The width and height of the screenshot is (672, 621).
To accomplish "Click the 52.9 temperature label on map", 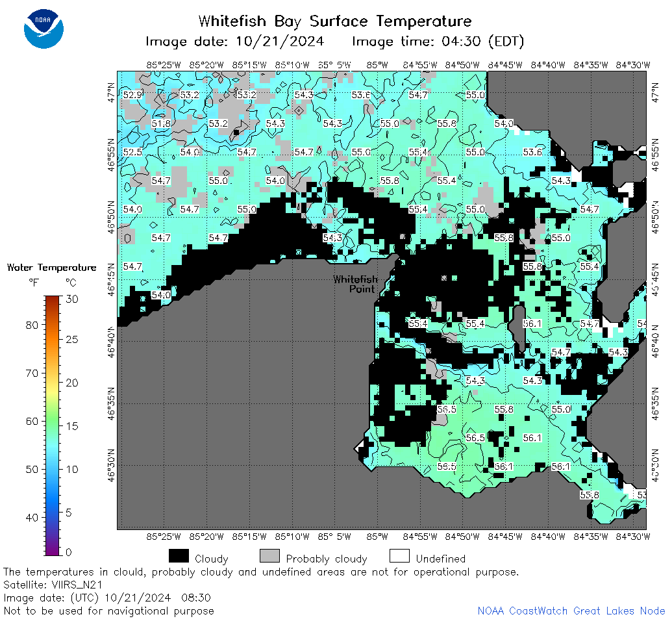I will [132, 95].
